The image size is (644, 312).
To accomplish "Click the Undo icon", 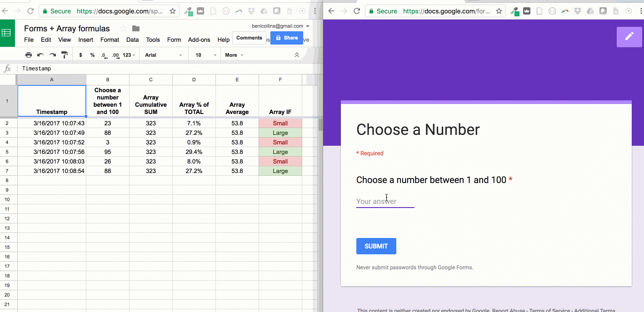I will point(40,54).
